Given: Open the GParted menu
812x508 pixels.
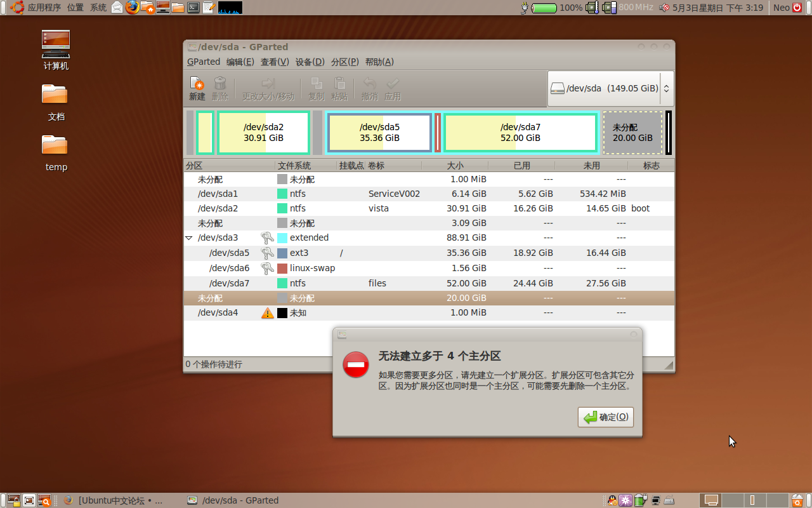Looking at the screenshot, I should 204,62.
